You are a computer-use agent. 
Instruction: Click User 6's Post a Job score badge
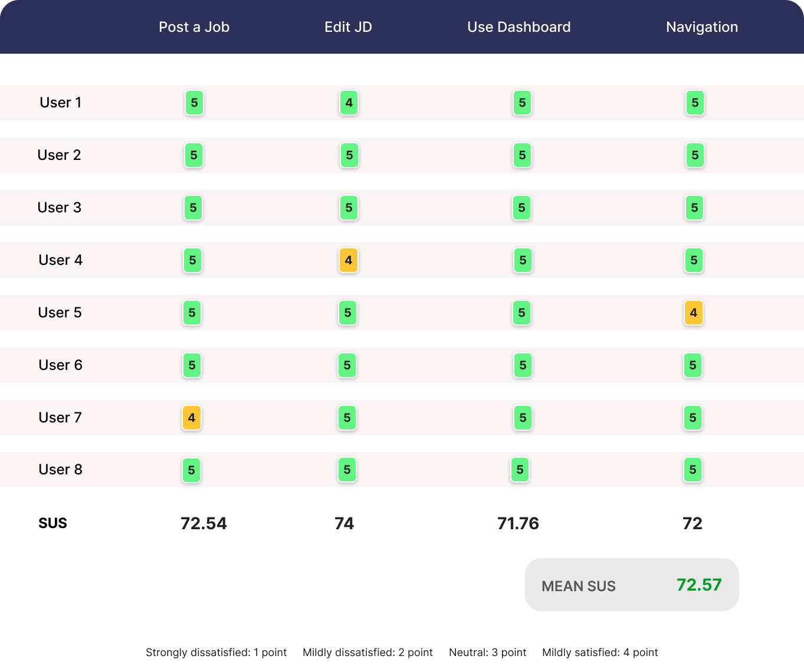point(192,365)
